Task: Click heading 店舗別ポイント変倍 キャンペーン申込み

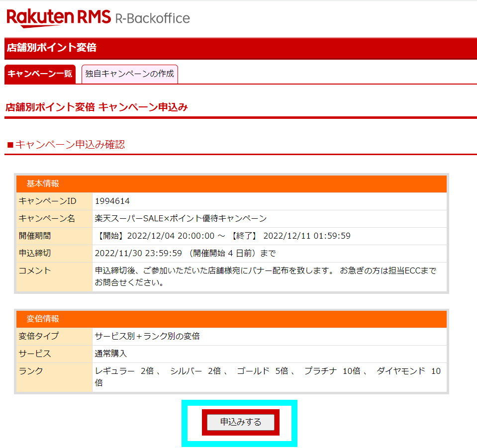Action: click(96, 107)
